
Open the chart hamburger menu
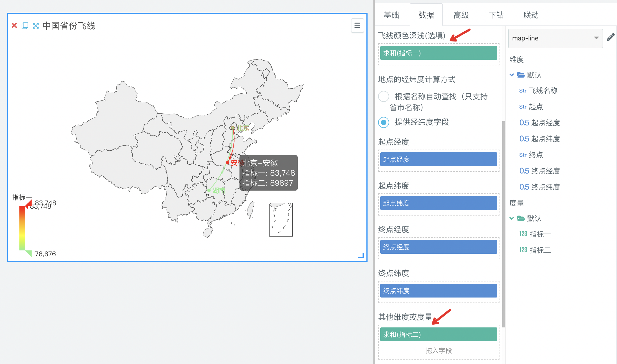click(357, 25)
